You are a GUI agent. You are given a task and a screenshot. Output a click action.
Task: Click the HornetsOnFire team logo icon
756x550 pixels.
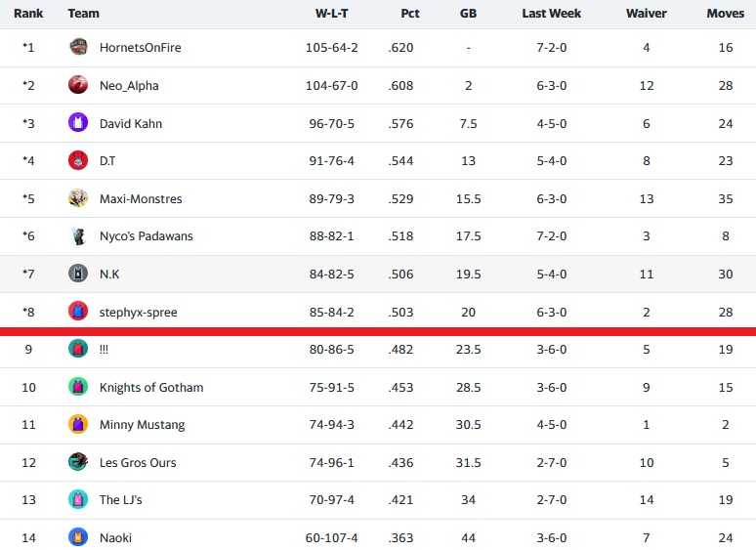pos(77,47)
